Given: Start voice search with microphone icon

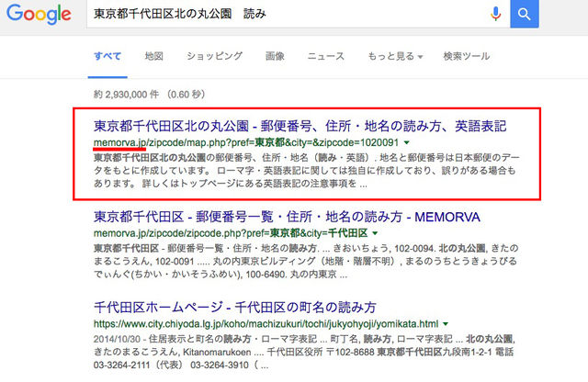Looking at the screenshot, I should click(495, 14).
